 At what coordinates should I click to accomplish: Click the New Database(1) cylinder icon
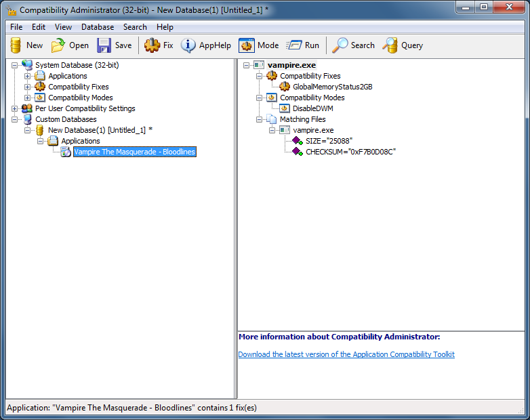39,130
